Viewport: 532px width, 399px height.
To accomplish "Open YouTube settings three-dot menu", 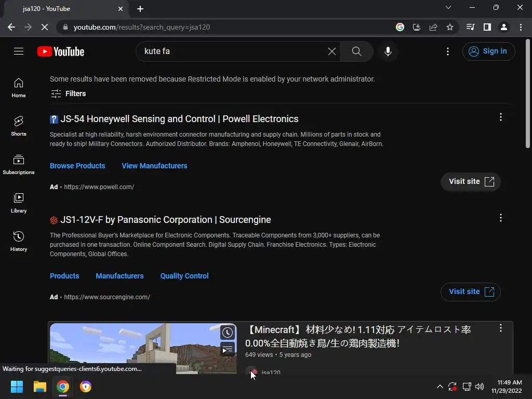I will click(x=447, y=51).
